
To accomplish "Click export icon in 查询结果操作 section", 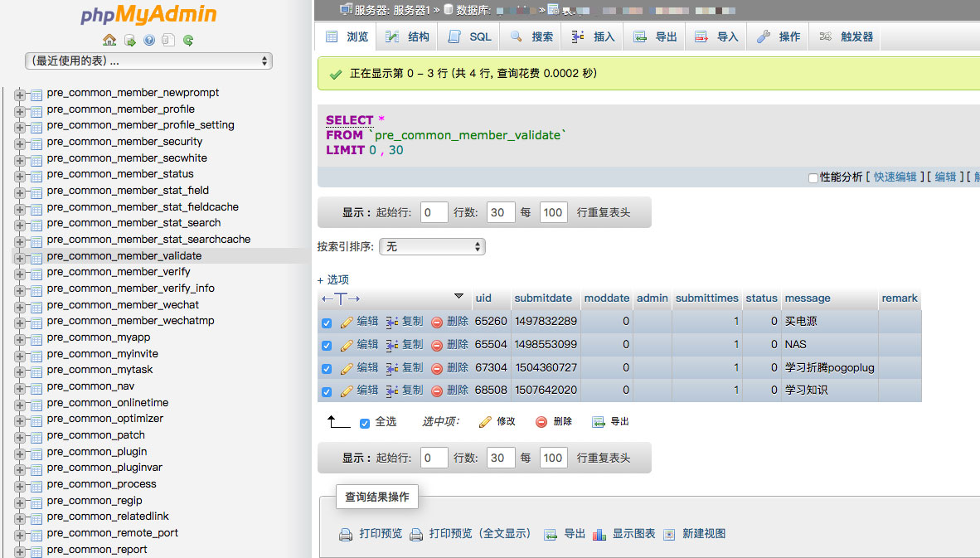I will (550, 535).
